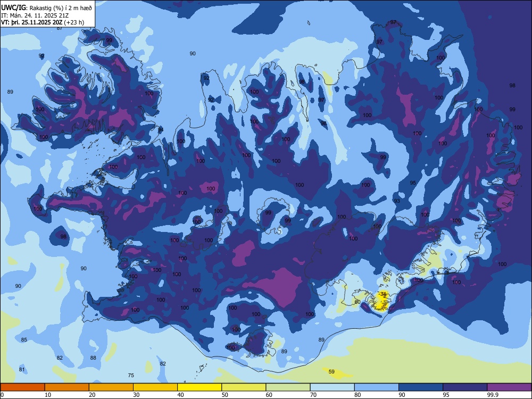Click the dark blue 90–95 legend swatch
This screenshot has height=399, width=532.
(x=421, y=387)
